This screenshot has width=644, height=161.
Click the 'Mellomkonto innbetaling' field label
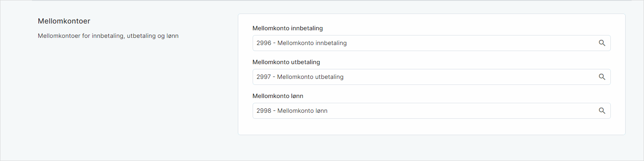point(287,28)
